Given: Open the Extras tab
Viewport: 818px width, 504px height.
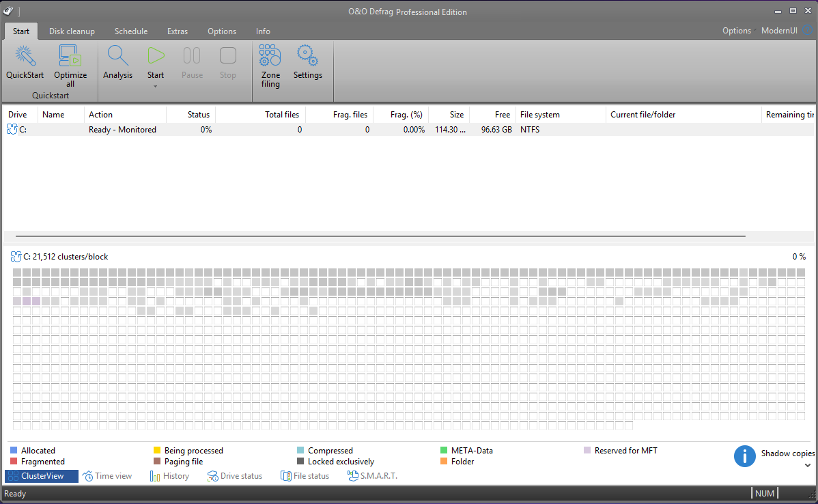Looking at the screenshot, I should [x=178, y=31].
